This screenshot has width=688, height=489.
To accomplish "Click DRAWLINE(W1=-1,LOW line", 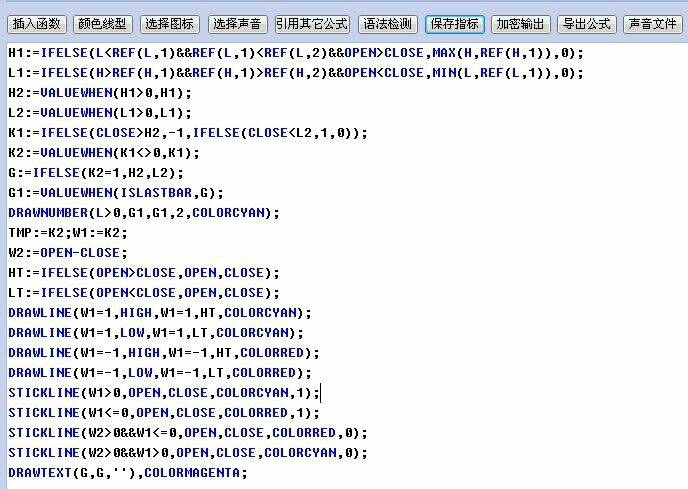I will point(160,373).
